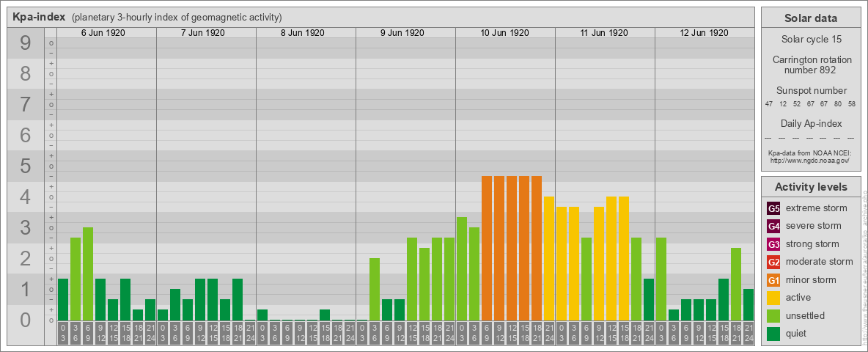Select the light green unsettled swatch

(773, 316)
